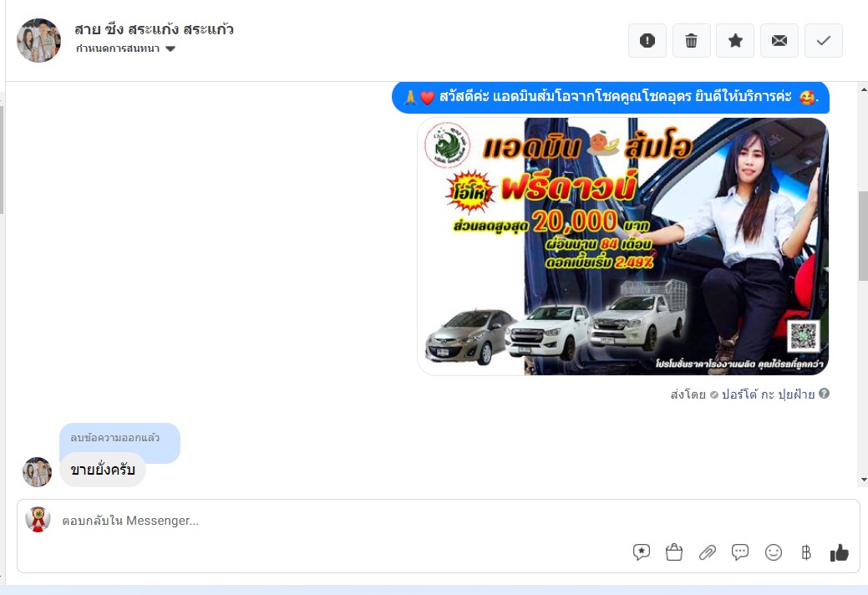Open the car promotion image attachment
The width and height of the screenshot is (868, 595).
click(x=622, y=247)
